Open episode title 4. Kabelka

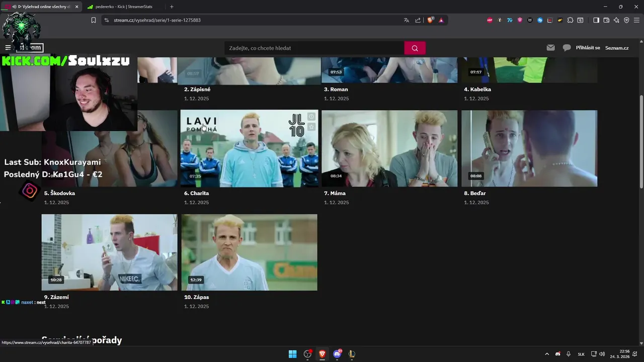[477, 89]
